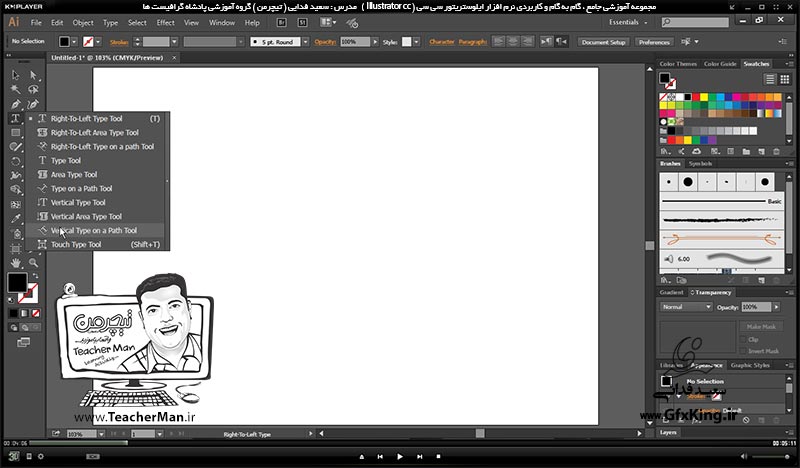Click the search field in menu bar
The width and height of the screenshot is (800, 468).
[x=695, y=22]
